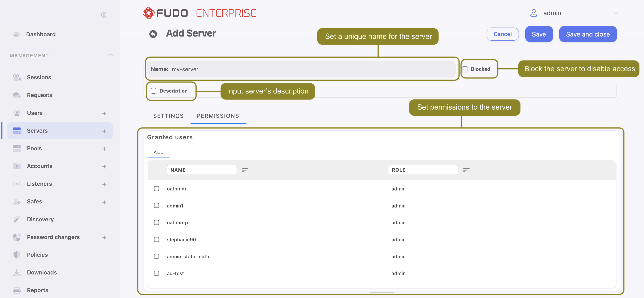Click the Save and close button
This screenshot has height=298, width=644.
point(588,34)
